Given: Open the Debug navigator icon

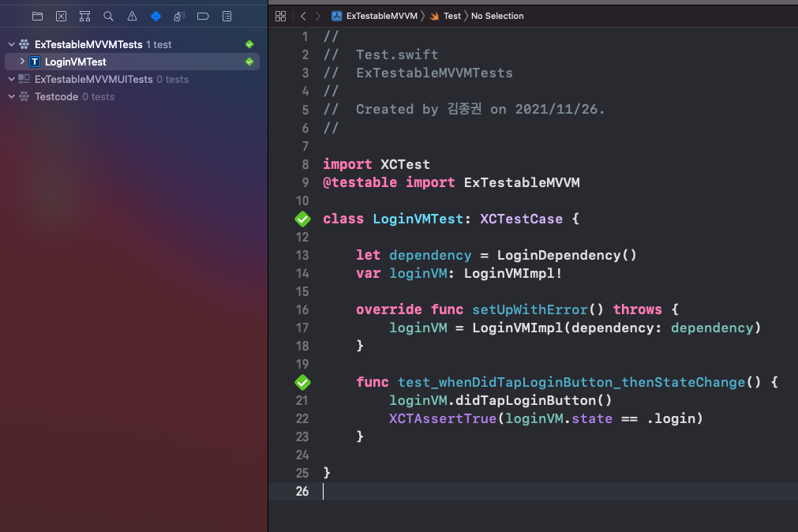Looking at the screenshot, I should tap(180, 17).
